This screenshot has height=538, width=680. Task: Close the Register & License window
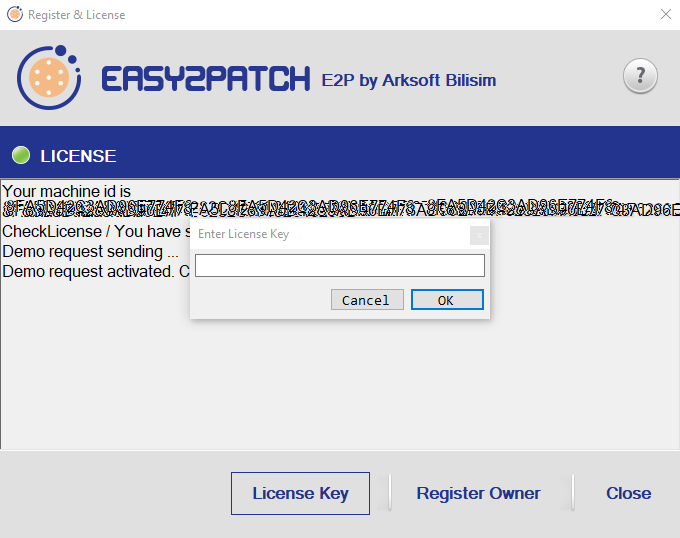click(x=665, y=15)
